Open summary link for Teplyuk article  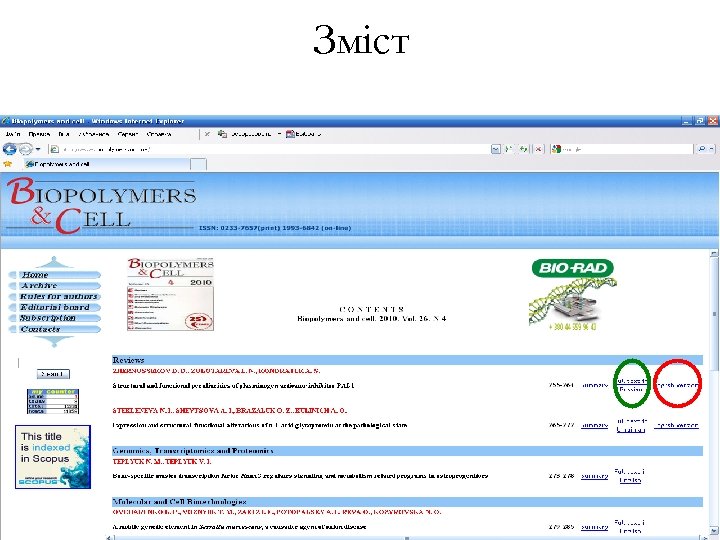(x=595, y=476)
